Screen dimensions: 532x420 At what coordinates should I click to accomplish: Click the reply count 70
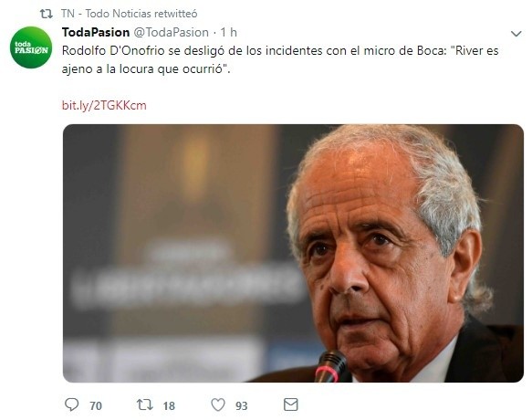pyautogui.click(x=96, y=405)
